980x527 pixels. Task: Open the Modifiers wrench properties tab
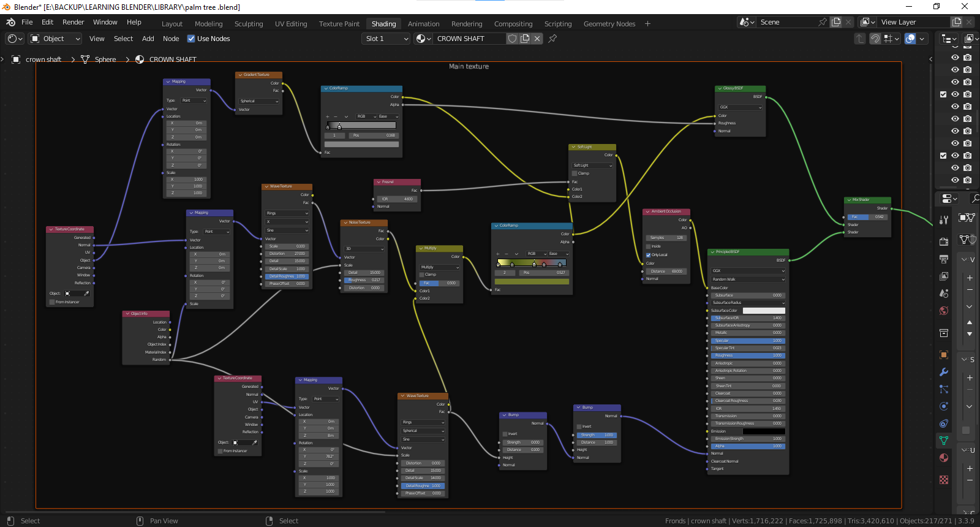(944, 372)
